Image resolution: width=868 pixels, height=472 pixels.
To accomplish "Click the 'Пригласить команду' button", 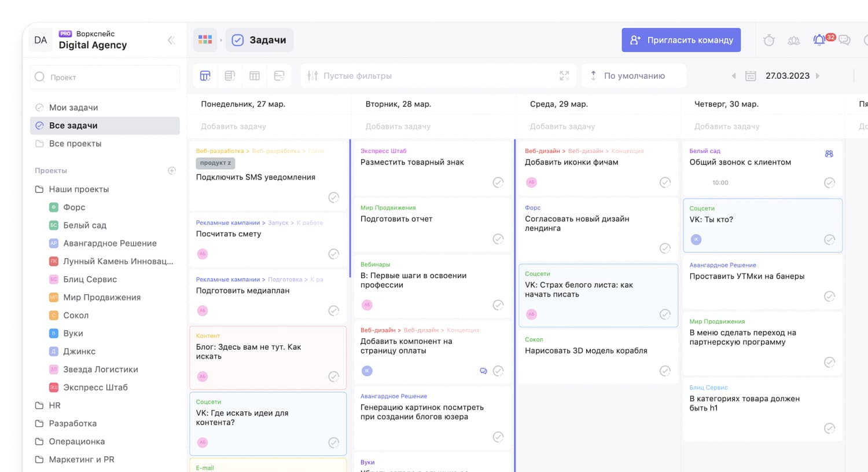I will (681, 40).
